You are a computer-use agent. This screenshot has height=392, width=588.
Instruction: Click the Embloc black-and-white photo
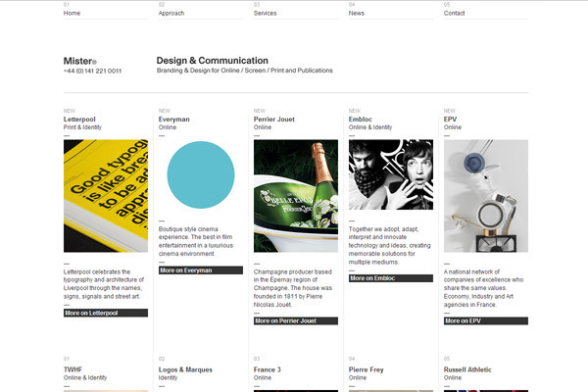pyautogui.click(x=391, y=174)
